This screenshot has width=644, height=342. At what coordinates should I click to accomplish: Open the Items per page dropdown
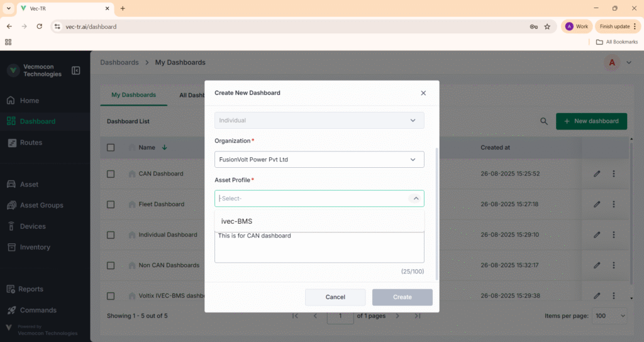(609, 316)
